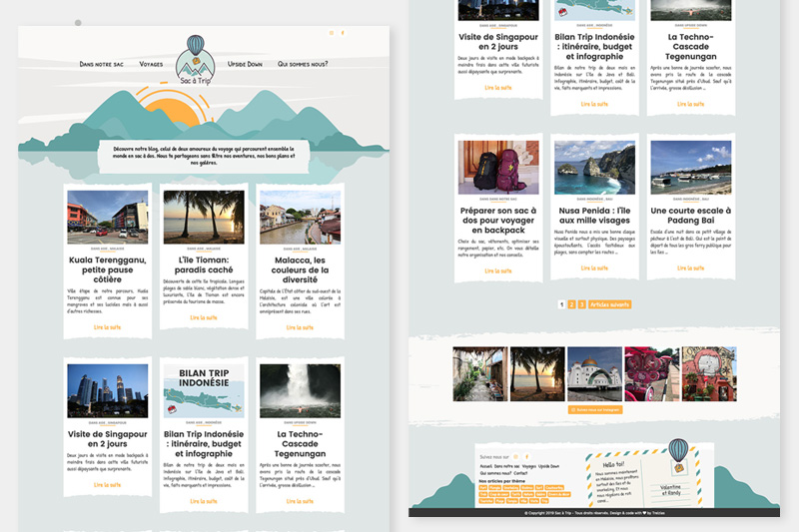Screen dimensions: 799x532
Task: Click the Articles suivants button
Action: tap(610, 304)
